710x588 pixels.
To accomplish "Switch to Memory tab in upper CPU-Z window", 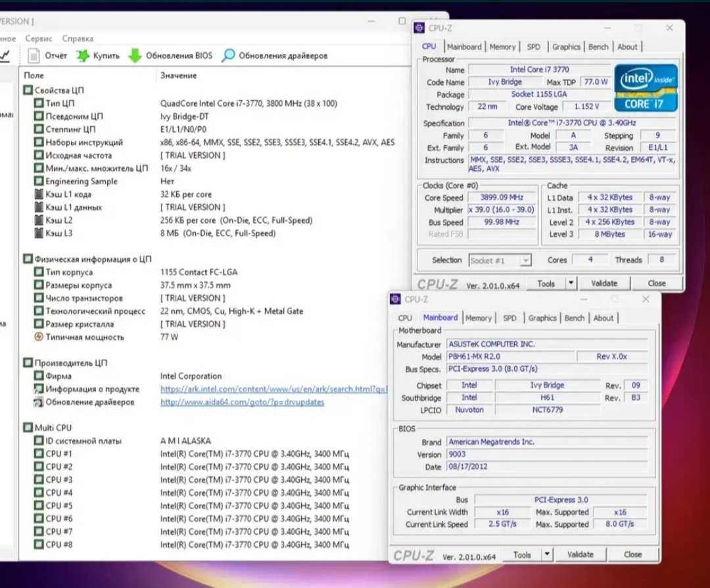I will pos(502,47).
